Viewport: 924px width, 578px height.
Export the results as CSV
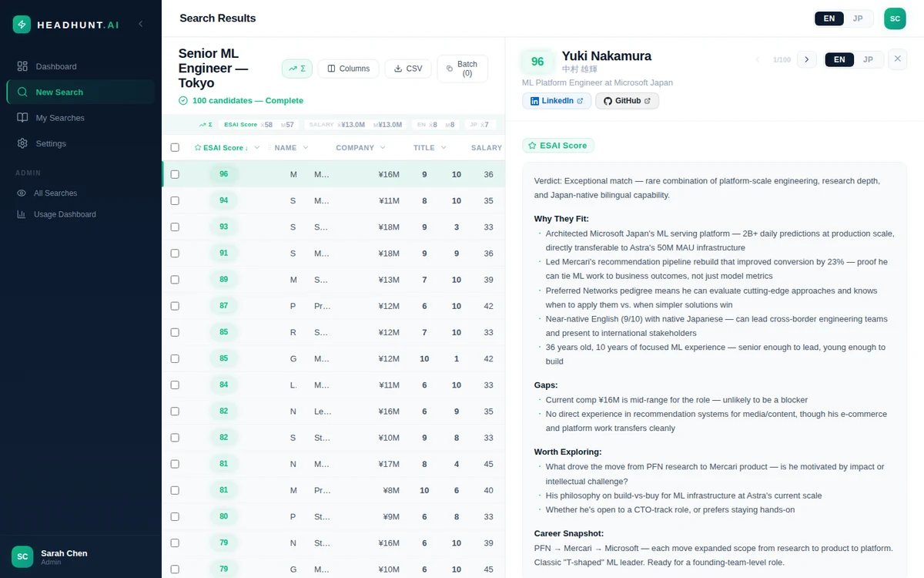click(x=407, y=69)
